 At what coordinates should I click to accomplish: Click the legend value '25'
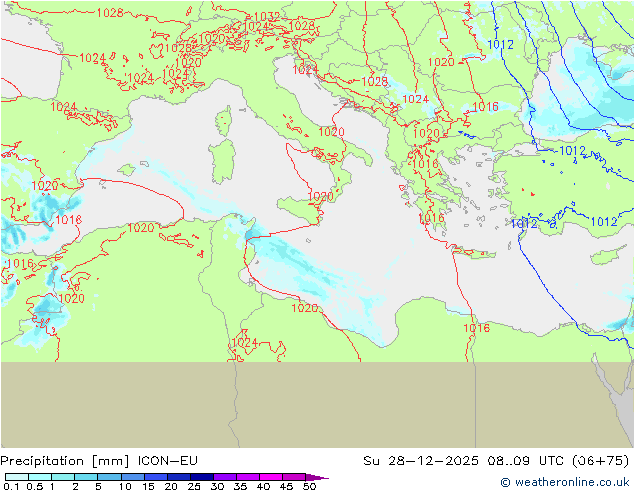[194, 486]
